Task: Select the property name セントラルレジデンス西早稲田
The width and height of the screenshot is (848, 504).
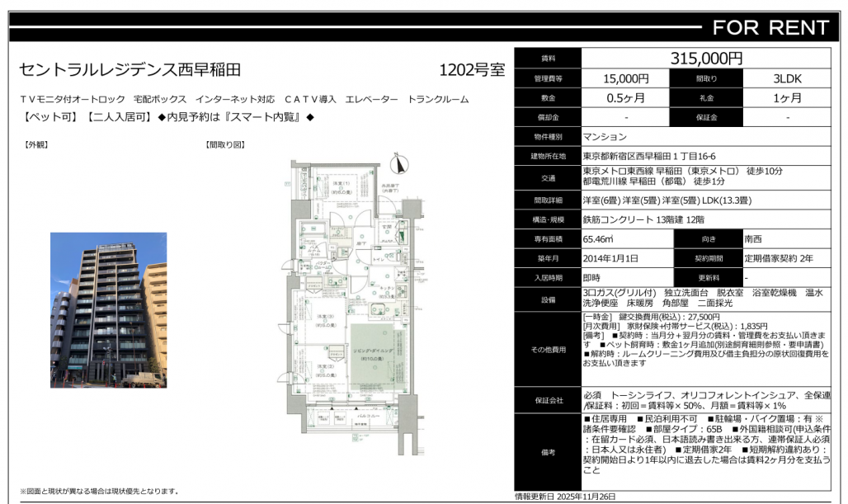Action: click(130, 70)
